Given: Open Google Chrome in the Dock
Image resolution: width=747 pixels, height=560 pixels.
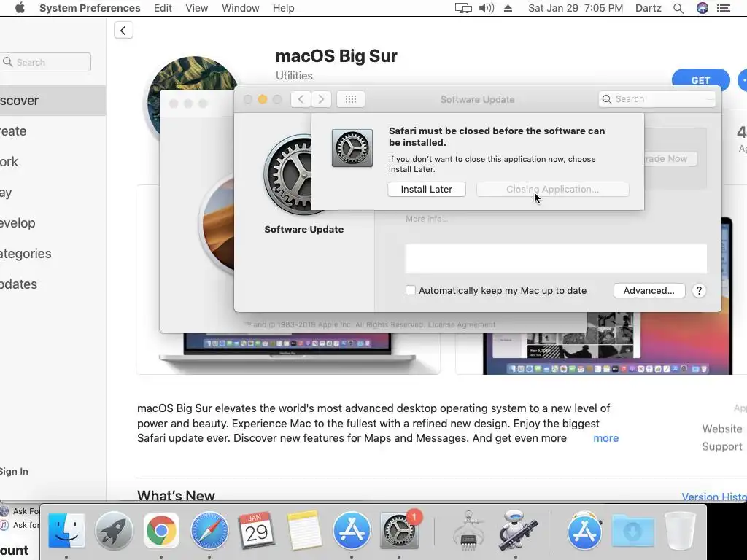Looking at the screenshot, I should point(161,531).
